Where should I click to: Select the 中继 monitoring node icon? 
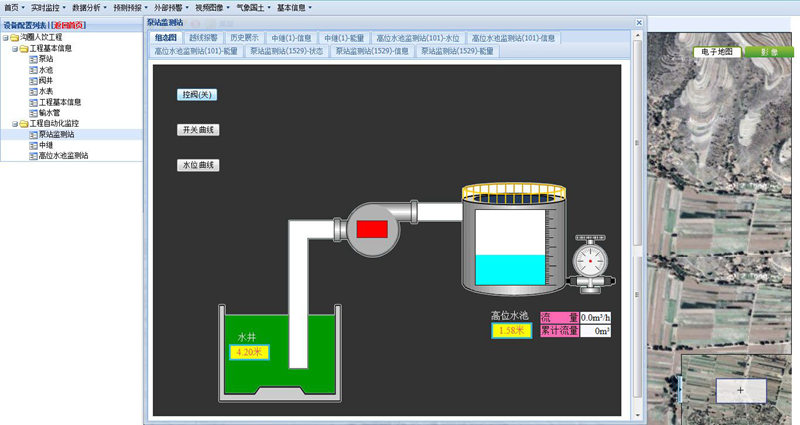pyautogui.click(x=33, y=145)
